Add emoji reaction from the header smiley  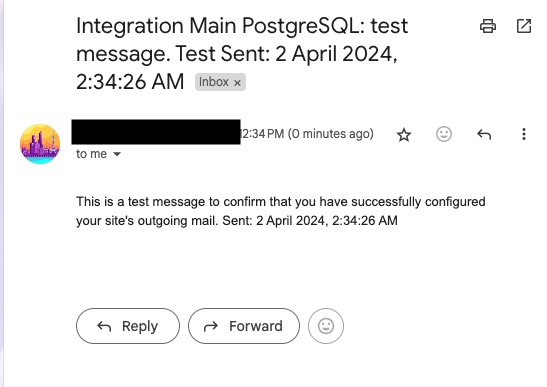click(x=444, y=134)
